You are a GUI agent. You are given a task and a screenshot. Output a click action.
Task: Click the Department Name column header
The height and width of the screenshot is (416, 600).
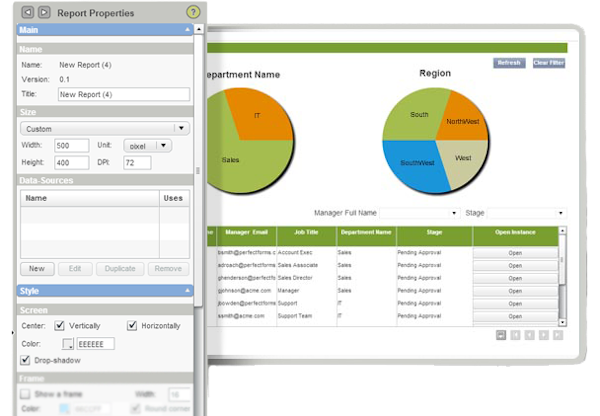pos(366,236)
